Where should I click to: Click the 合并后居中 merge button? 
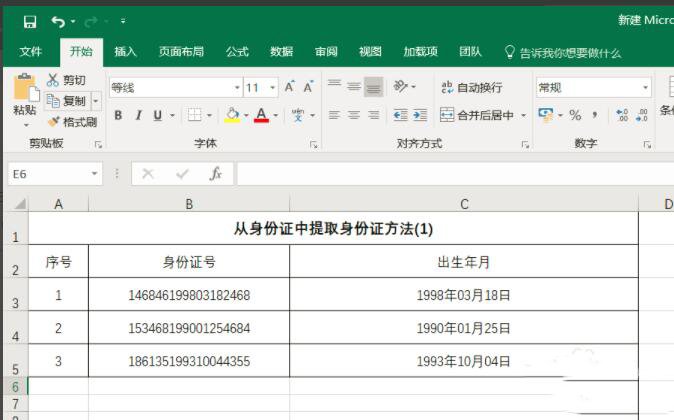477,115
